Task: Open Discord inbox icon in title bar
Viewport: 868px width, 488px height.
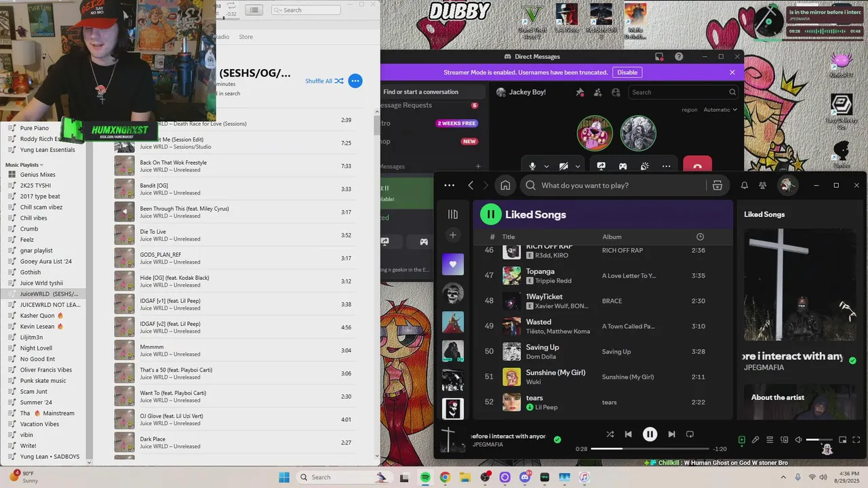Action: (x=659, y=56)
